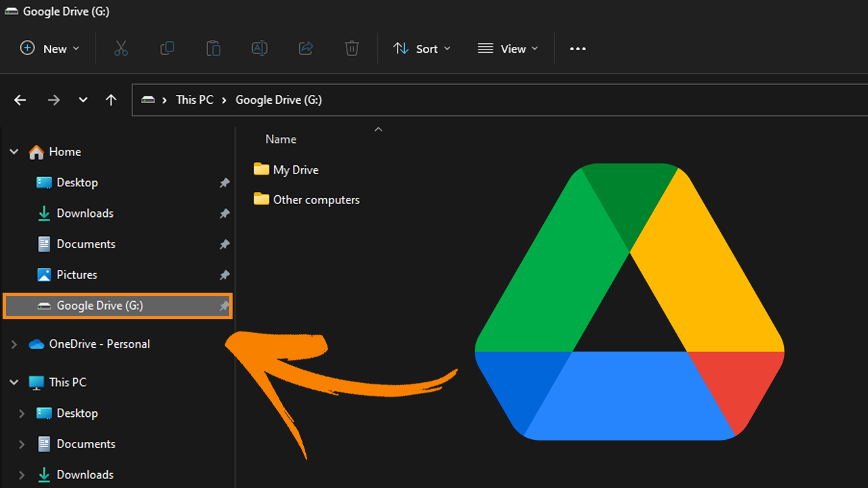Click pin icon next to Pictures

pyautogui.click(x=224, y=275)
